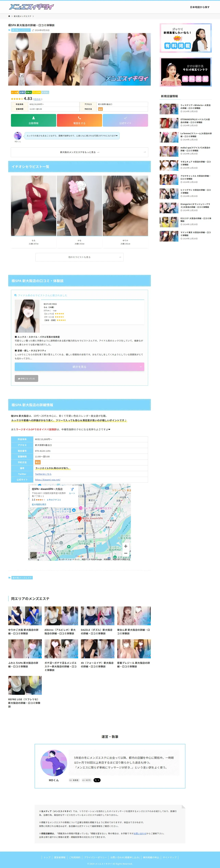Screen dimensions: 220x868
Task: Open the 無料掲載の申込 footer link
Action: click(x=151, y=857)
